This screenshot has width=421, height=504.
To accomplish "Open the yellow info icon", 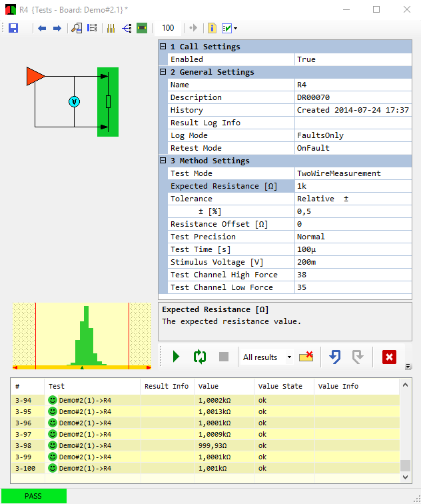I will tap(212, 28).
